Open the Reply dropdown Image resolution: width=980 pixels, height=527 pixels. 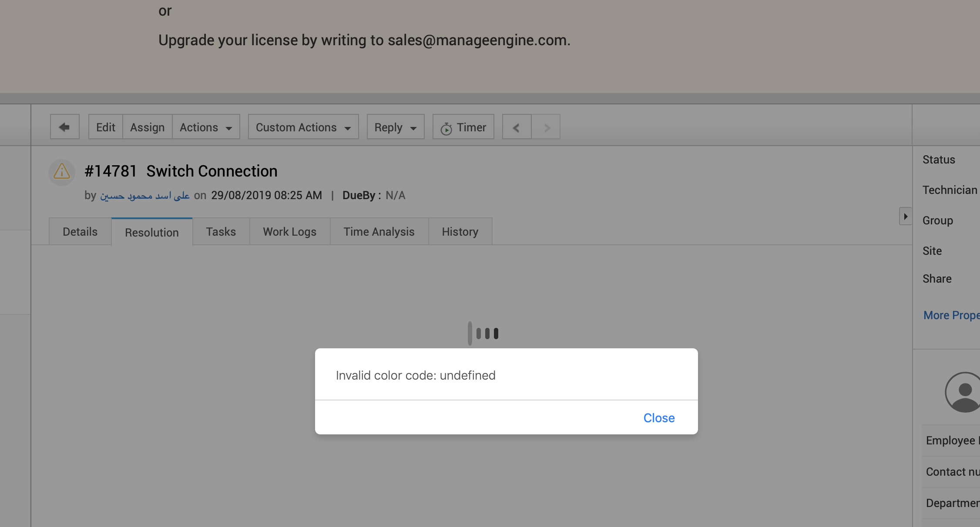395,127
